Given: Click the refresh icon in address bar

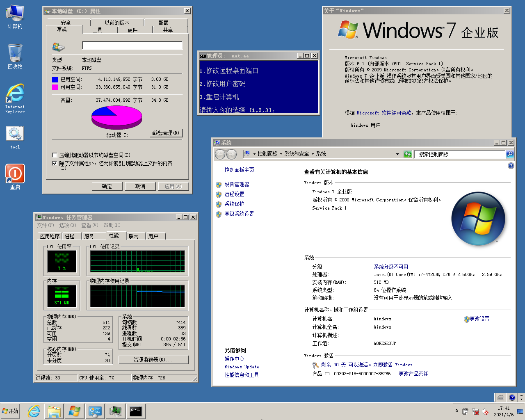Looking at the screenshot, I should [x=408, y=154].
